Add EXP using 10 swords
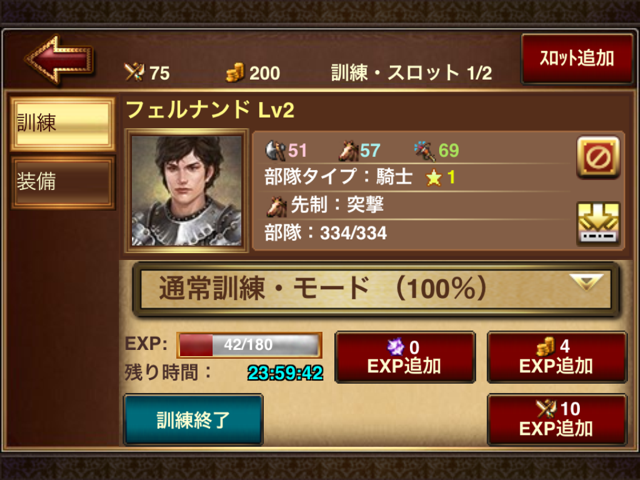 coord(557,419)
